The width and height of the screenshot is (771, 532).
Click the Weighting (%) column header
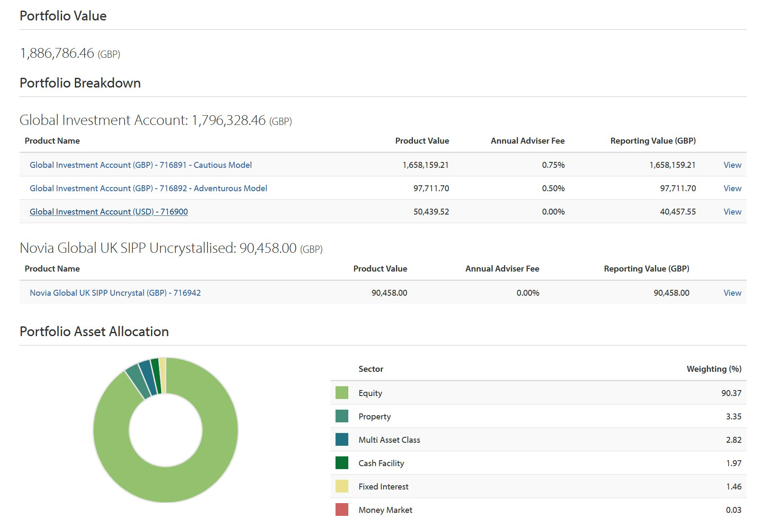(x=714, y=369)
